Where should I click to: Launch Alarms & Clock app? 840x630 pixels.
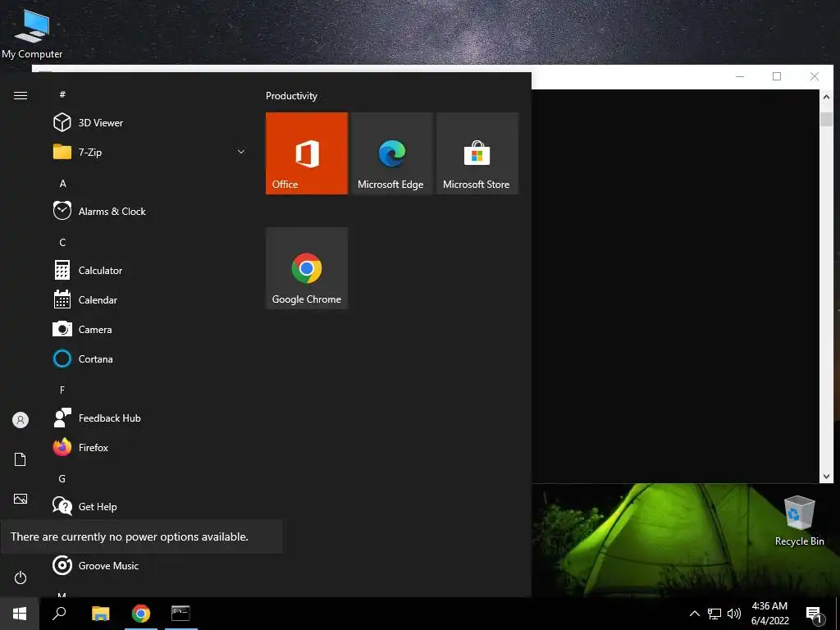tap(150, 211)
